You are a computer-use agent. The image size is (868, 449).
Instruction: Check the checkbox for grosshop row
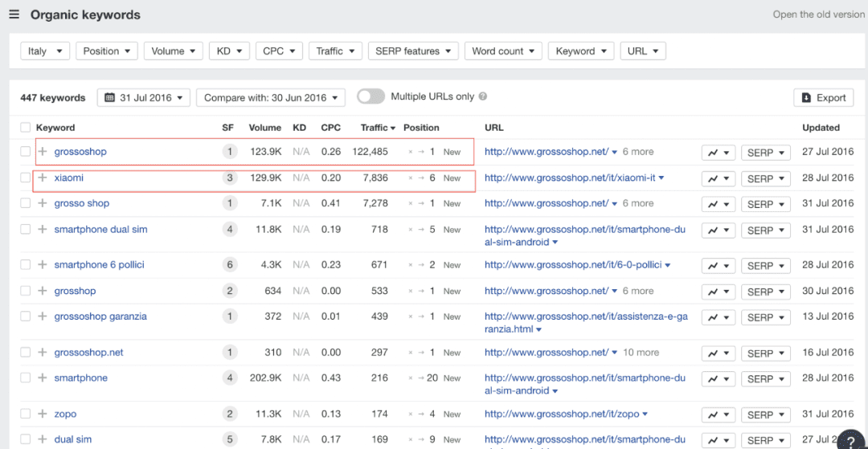click(26, 291)
